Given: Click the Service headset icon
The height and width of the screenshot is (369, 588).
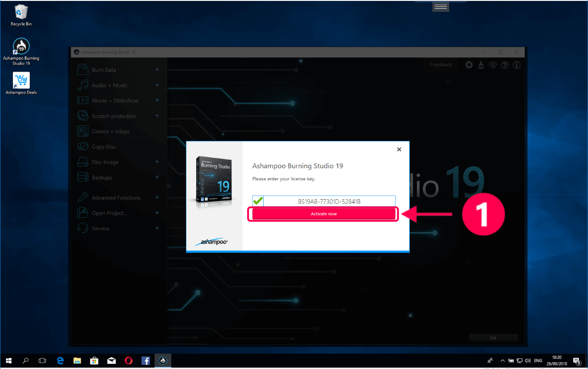Looking at the screenshot, I should pos(83,228).
